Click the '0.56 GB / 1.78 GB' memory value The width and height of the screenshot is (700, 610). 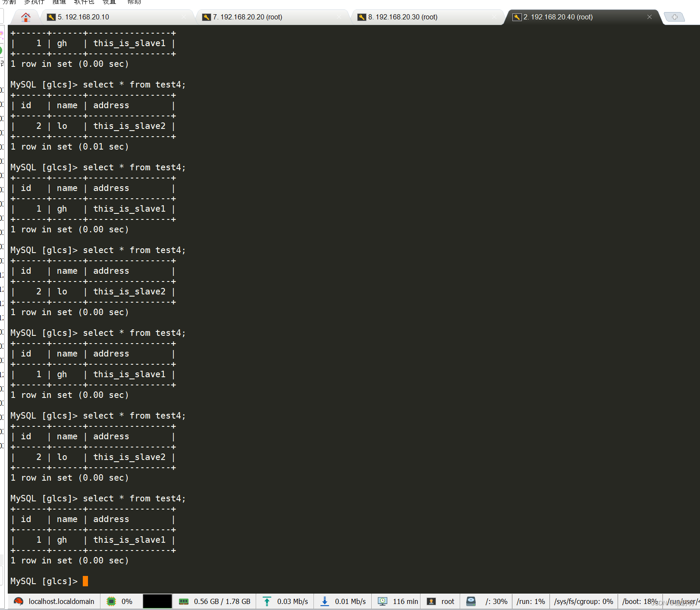coord(222,601)
